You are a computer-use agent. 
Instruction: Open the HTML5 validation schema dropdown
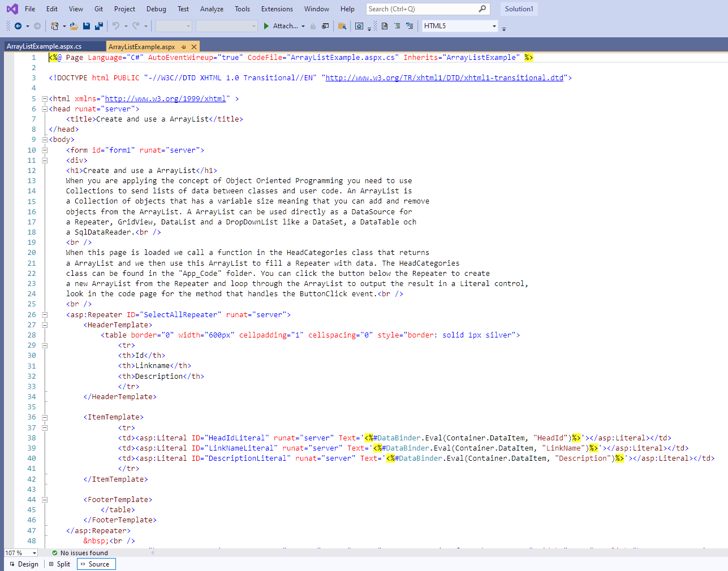[494, 26]
